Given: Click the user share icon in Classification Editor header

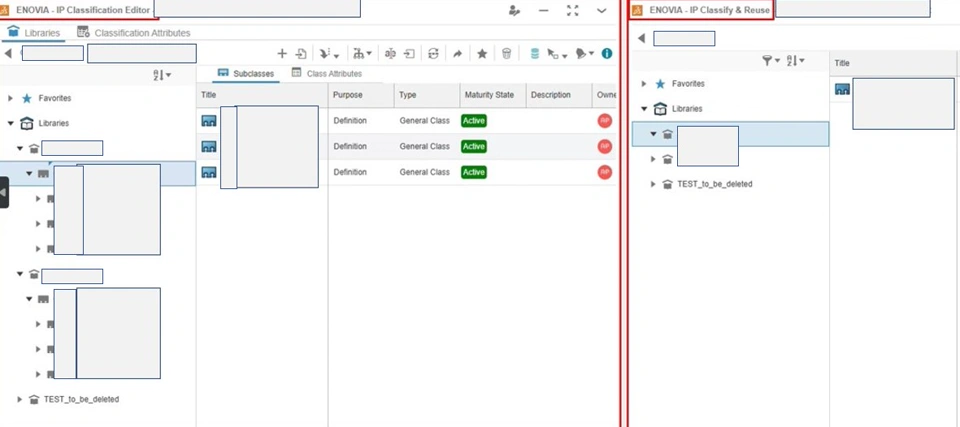Looking at the screenshot, I should tap(514, 10).
